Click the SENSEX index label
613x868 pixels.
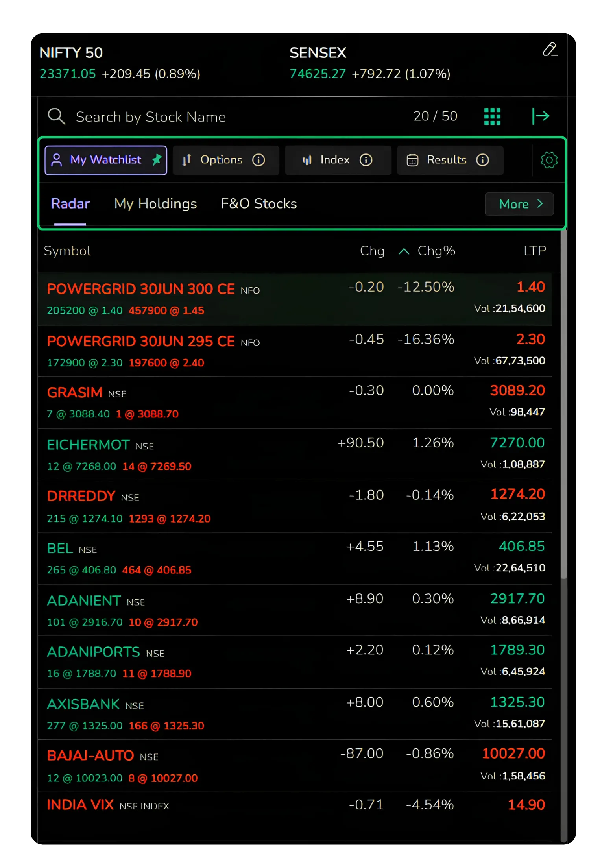click(x=318, y=53)
